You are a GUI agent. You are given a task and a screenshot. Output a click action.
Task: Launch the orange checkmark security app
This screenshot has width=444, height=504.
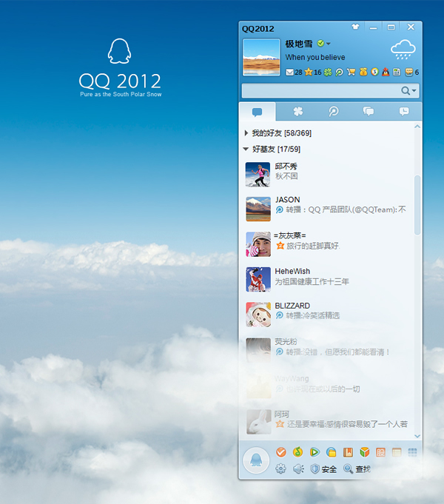pyautogui.click(x=281, y=452)
